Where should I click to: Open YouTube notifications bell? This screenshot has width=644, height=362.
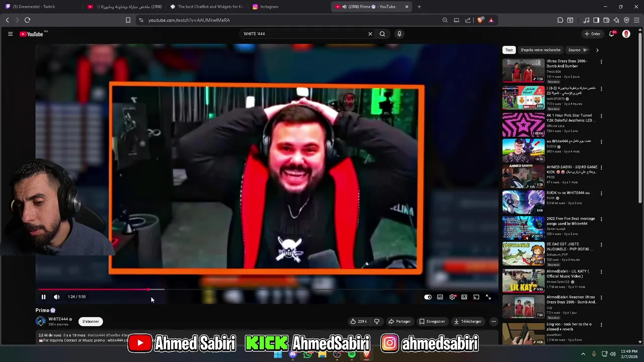[612, 34]
